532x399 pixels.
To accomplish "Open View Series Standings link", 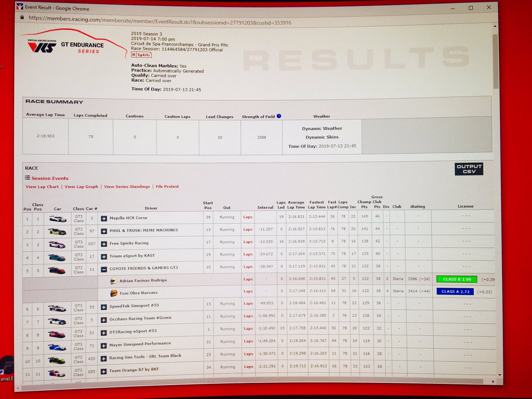I will point(127,187).
